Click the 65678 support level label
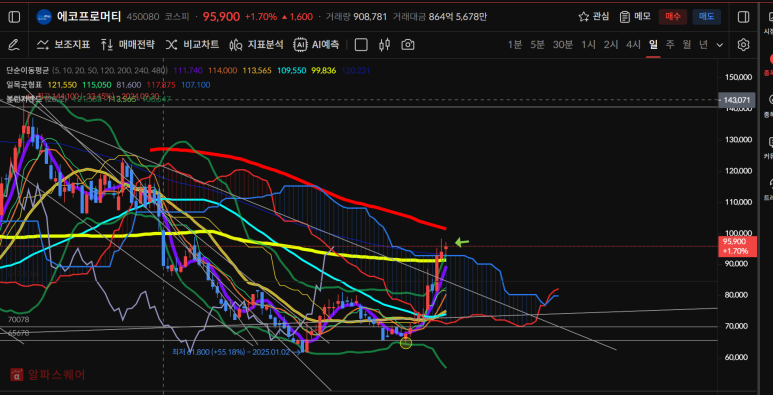 click(19, 333)
